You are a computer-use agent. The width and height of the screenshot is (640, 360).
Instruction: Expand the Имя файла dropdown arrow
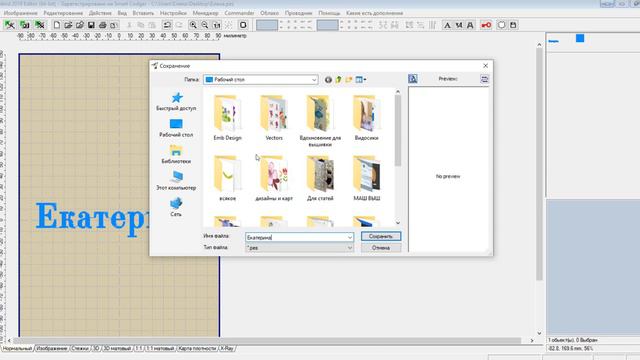click(x=350, y=237)
